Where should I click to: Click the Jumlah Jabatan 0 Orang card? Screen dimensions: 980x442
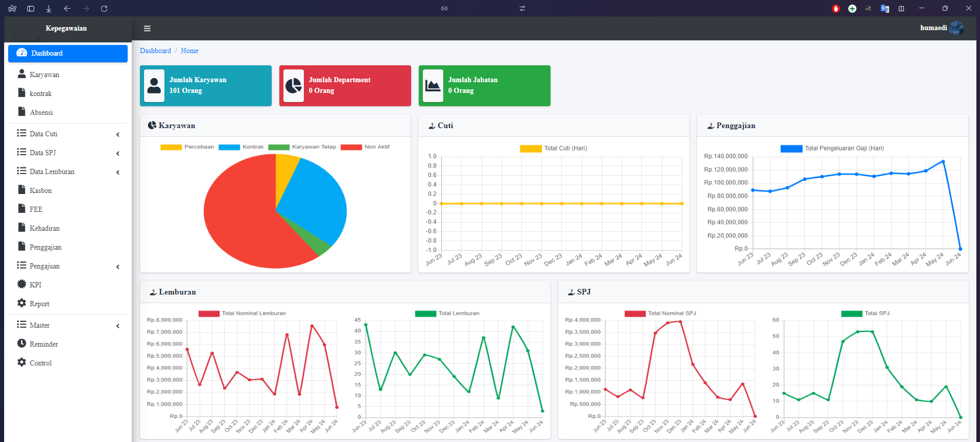485,86
